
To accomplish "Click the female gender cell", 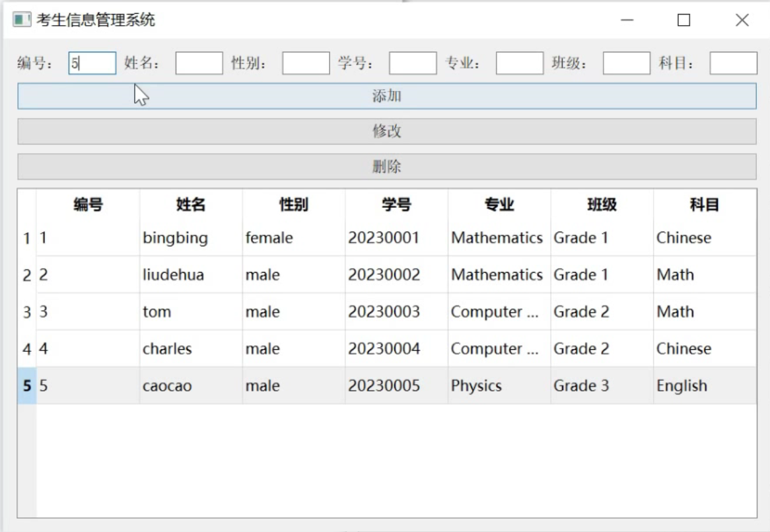I will click(x=294, y=238).
